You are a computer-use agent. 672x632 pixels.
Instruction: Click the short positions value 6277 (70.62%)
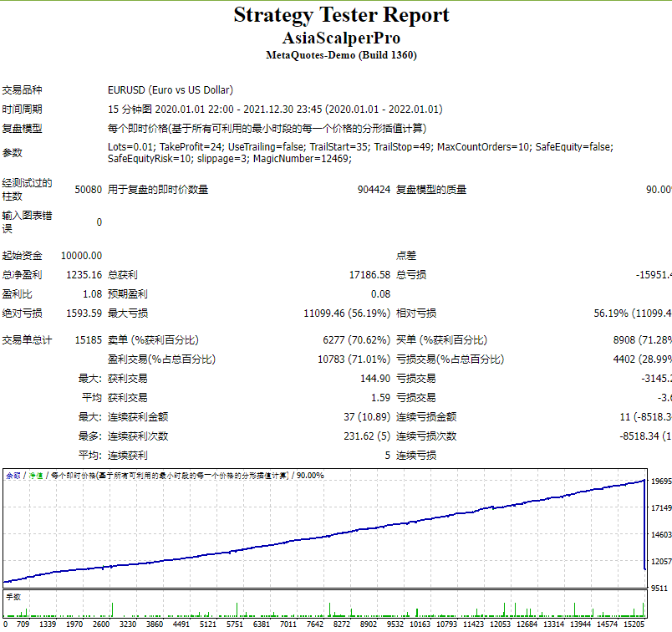click(356, 340)
